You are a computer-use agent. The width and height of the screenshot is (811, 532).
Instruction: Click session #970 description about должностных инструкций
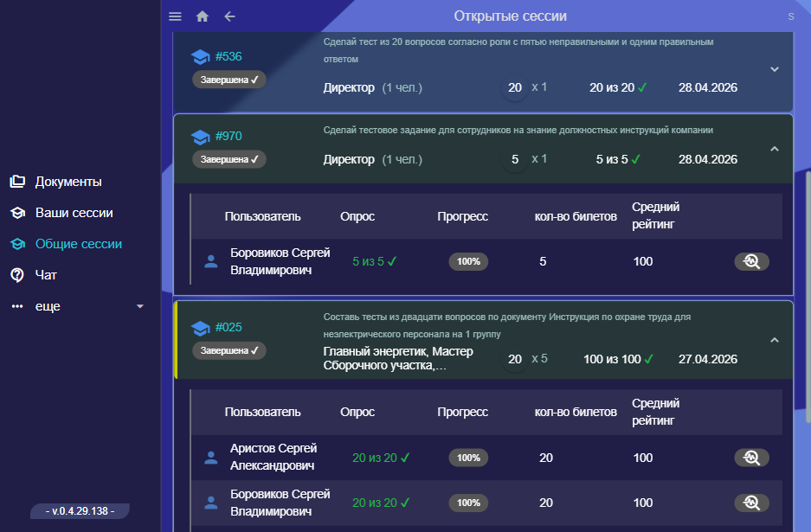[x=518, y=130]
